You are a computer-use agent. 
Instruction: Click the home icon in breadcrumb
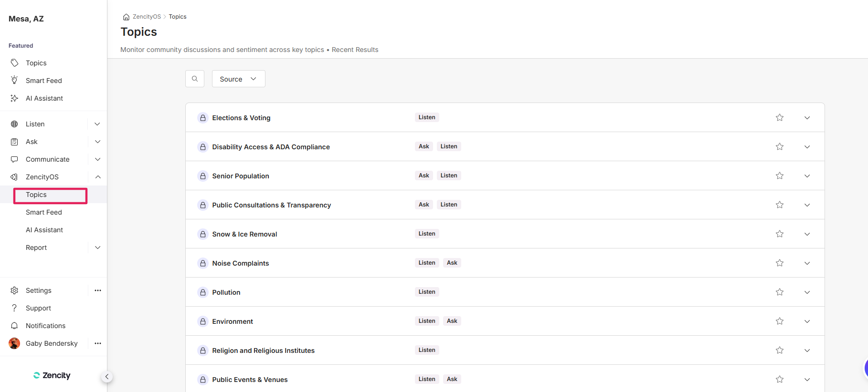click(x=126, y=17)
